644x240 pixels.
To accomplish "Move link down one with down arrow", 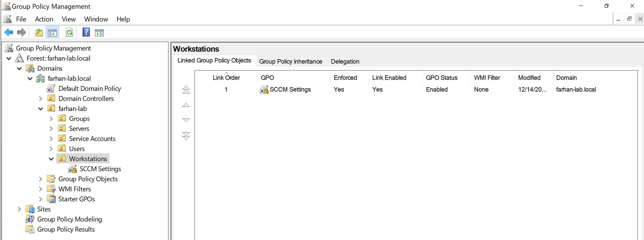I will click(186, 120).
